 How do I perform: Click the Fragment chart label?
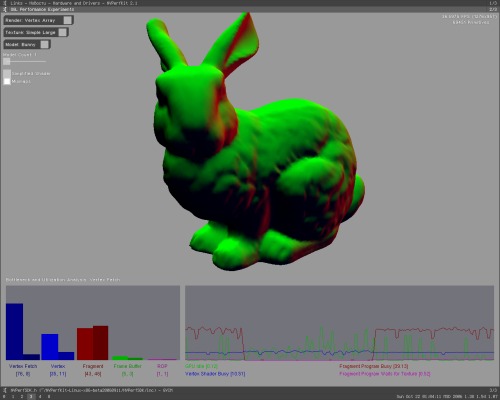click(x=93, y=366)
